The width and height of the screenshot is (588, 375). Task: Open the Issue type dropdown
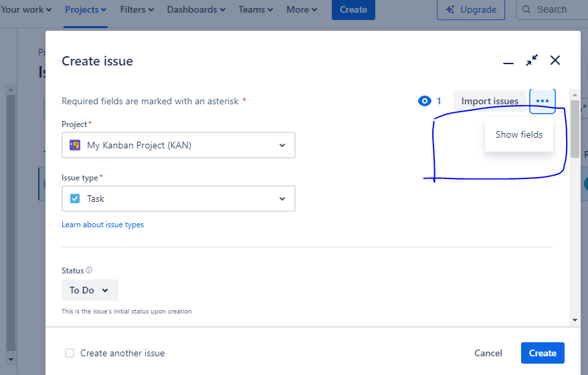[x=179, y=199]
